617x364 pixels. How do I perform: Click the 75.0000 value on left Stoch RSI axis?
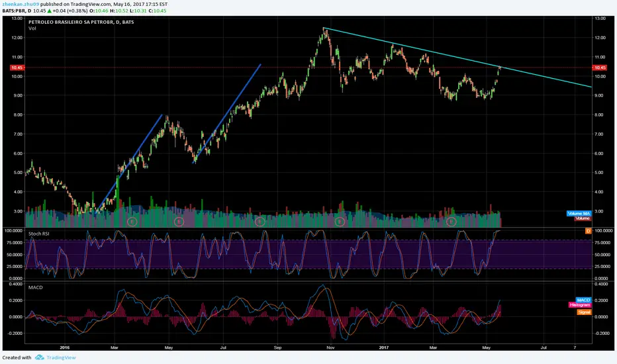[14, 243]
